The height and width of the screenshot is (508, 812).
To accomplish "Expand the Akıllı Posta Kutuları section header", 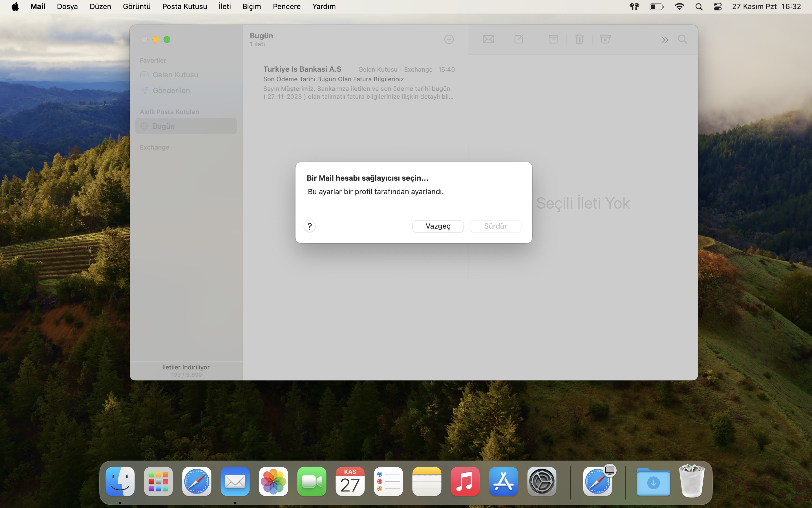I will point(169,111).
